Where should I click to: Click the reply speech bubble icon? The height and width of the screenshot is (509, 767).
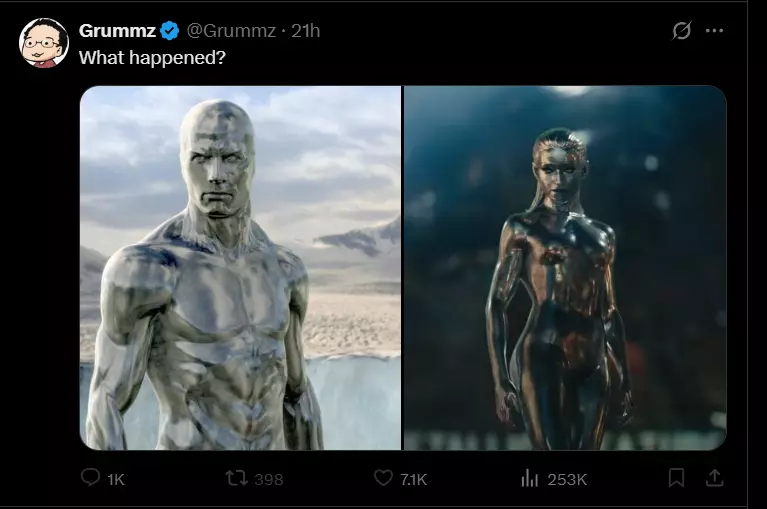tap(90, 479)
